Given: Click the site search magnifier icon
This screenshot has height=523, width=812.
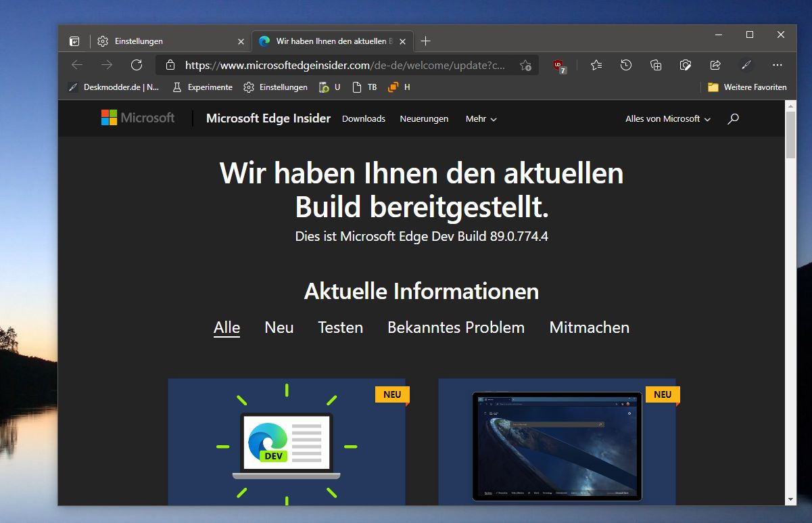Looking at the screenshot, I should 733,118.
